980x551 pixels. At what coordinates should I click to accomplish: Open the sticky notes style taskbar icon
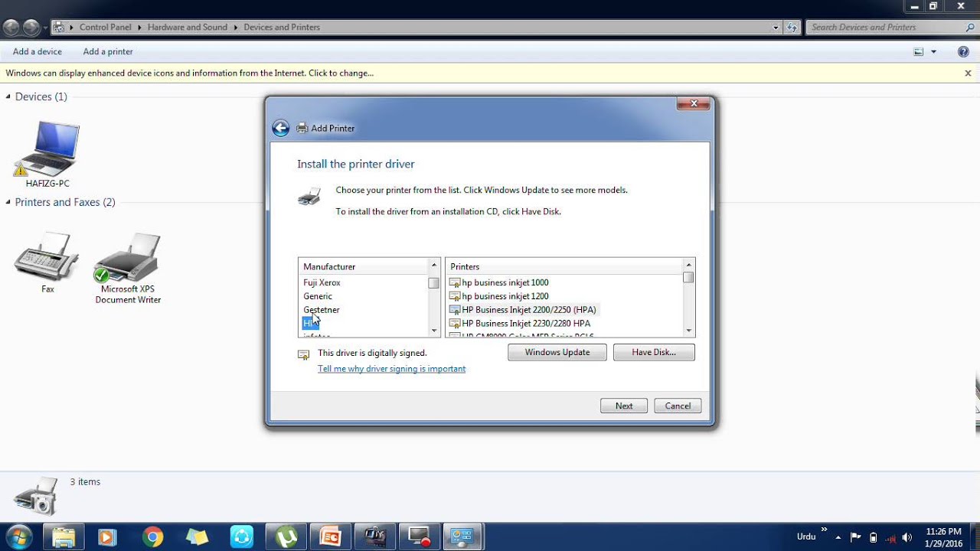[197, 537]
